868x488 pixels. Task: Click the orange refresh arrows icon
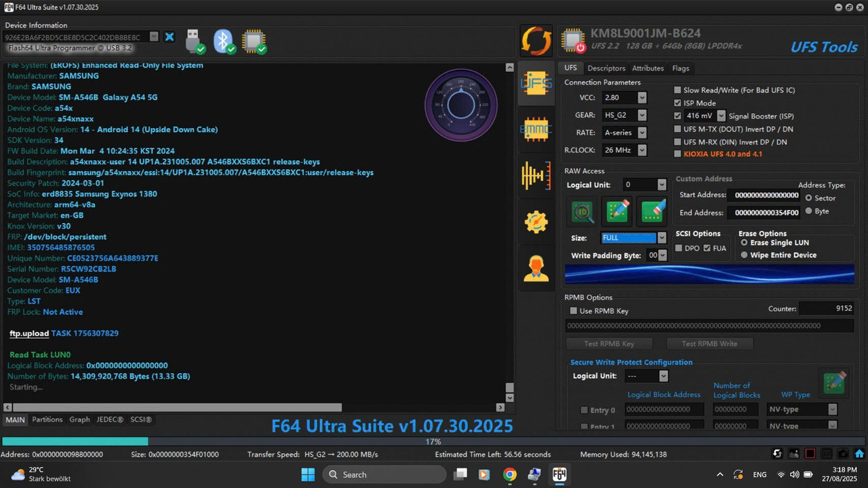536,41
